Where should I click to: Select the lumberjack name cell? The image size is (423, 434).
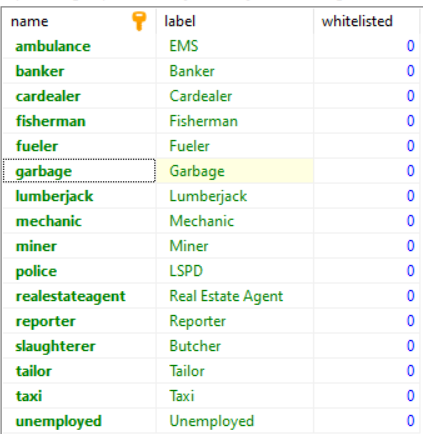tap(79, 196)
